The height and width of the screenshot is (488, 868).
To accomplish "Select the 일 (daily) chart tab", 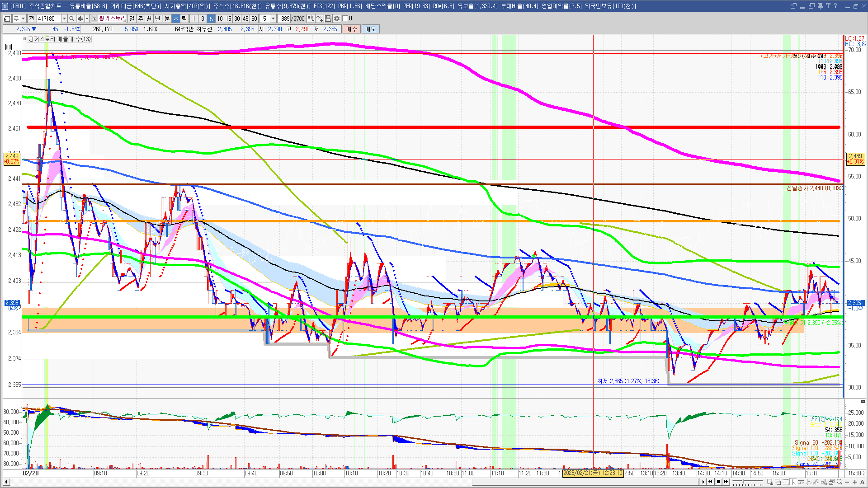I will 132,19.
